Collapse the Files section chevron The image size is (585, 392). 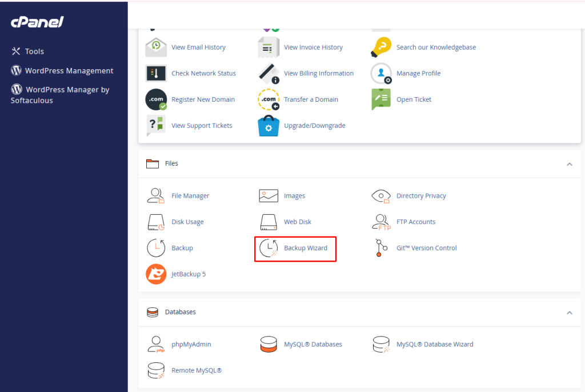point(569,164)
